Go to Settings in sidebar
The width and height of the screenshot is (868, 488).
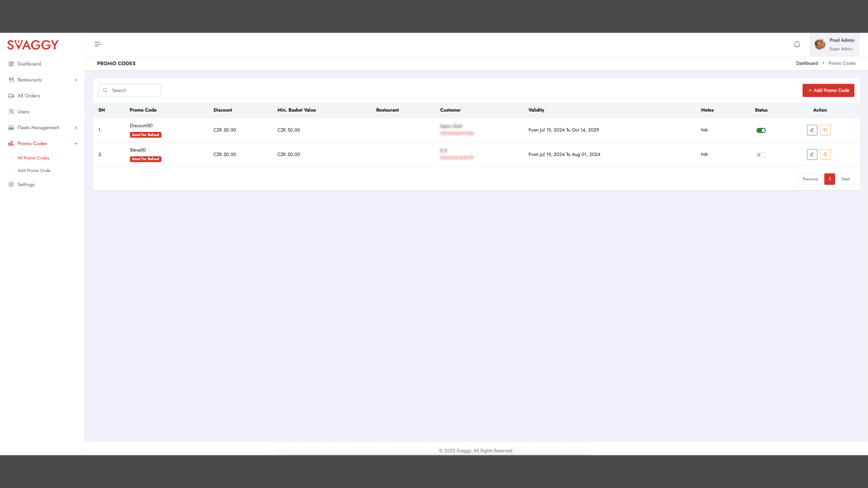click(26, 185)
